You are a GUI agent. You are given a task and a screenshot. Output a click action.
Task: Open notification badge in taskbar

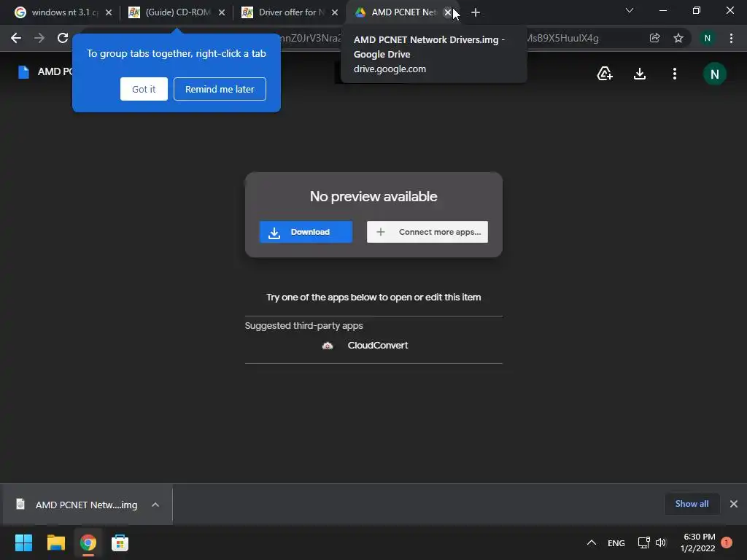point(727,542)
